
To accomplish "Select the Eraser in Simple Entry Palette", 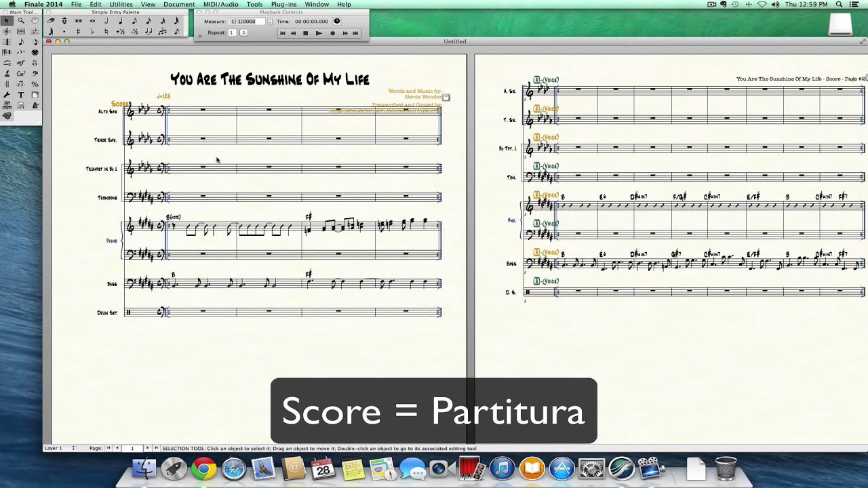I will coord(50,21).
